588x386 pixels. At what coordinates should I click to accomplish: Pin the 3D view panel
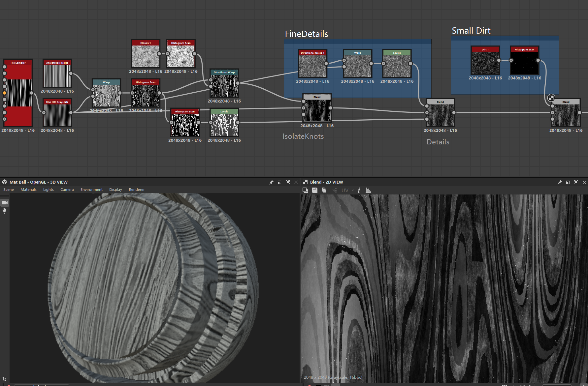[x=271, y=182]
